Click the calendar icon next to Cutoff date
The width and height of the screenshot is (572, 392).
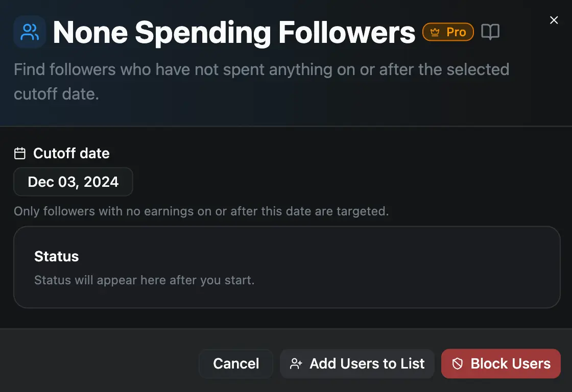[x=19, y=153]
